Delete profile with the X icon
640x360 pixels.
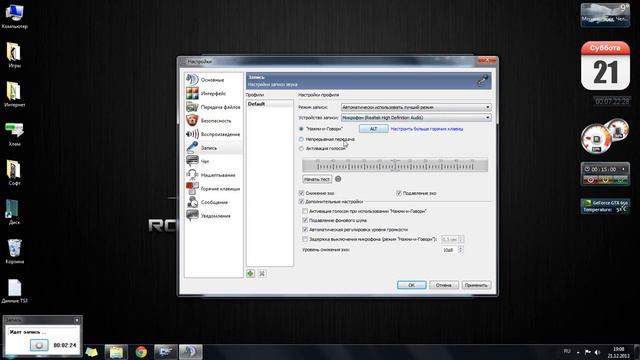coord(262,273)
